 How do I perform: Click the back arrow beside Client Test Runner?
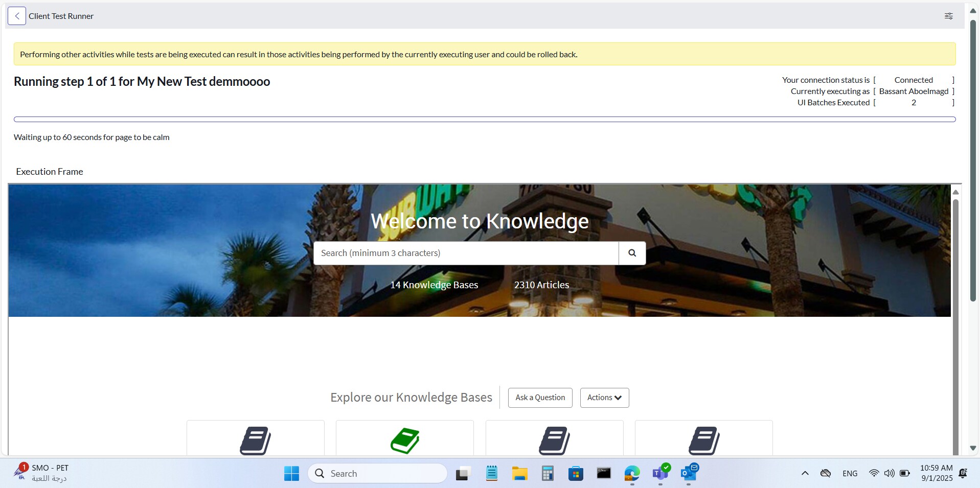pos(17,16)
